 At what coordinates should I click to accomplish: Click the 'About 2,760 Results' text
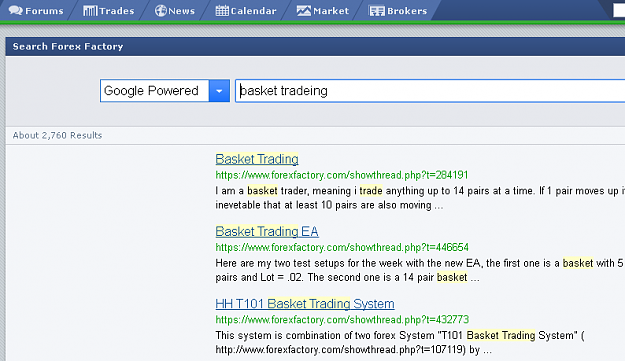(x=57, y=135)
